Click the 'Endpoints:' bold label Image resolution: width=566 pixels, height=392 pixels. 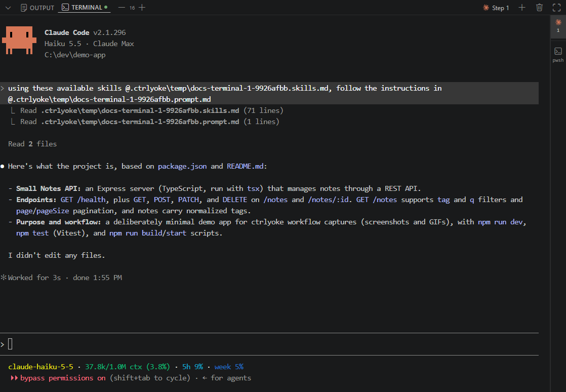pos(36,200)
